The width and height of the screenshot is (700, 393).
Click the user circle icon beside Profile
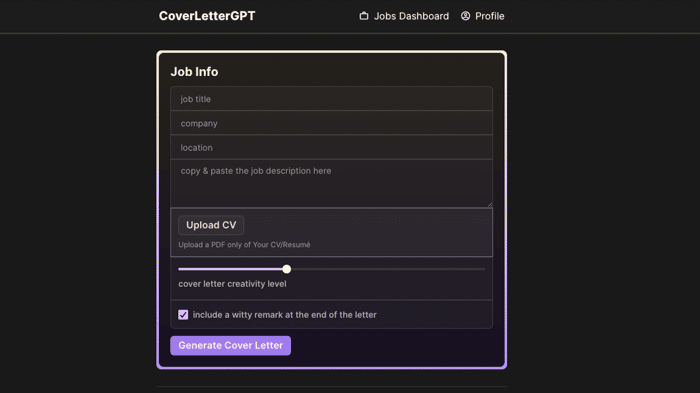click(x=465, y=16)
